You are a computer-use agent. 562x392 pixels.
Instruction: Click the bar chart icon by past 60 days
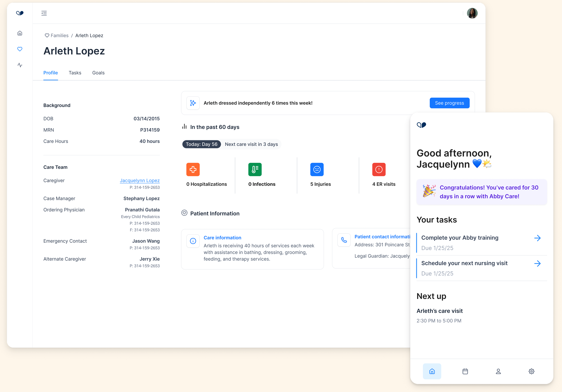(x=184, y=127)
